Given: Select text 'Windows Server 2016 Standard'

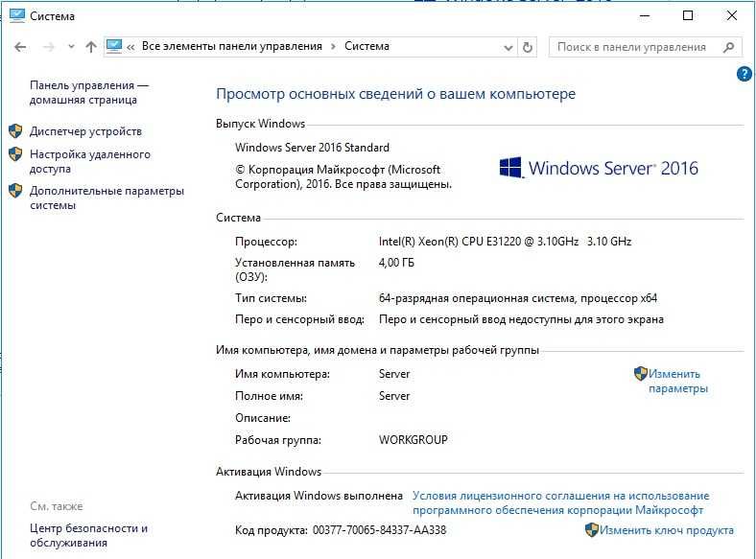Looking at the screenshot, I should click(312, 148).
